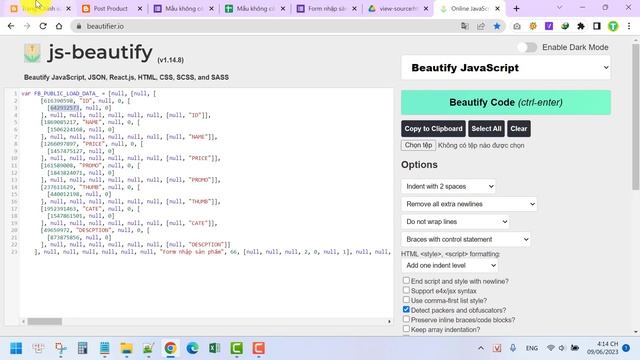Open the camera screenshot extension
This screenshot has height=360, width=640.
pos(517,26)
